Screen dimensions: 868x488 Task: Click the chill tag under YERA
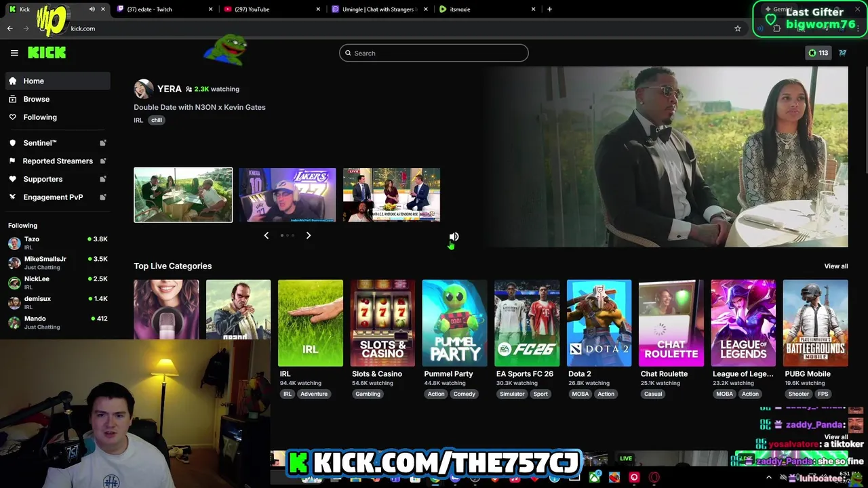[157, 120]
